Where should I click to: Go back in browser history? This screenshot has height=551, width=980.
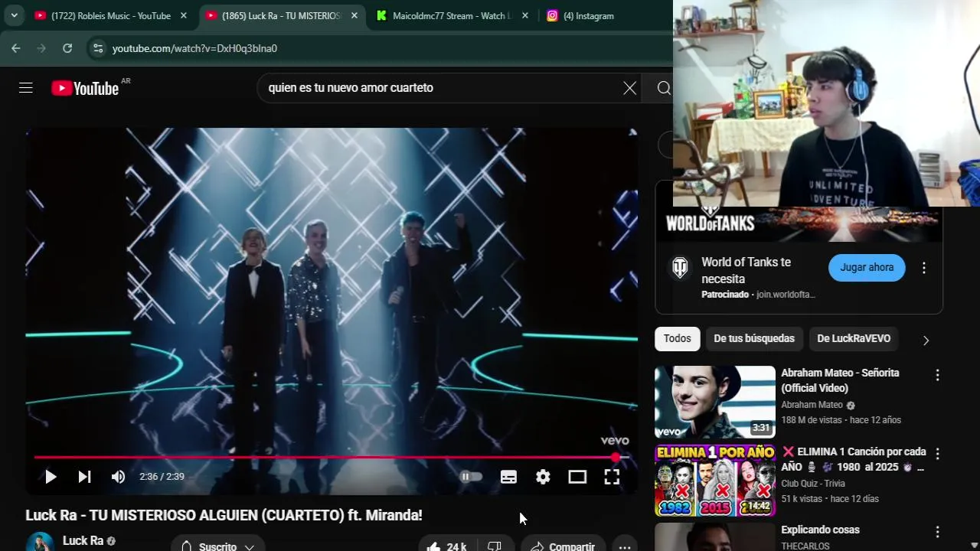point(16,48)
